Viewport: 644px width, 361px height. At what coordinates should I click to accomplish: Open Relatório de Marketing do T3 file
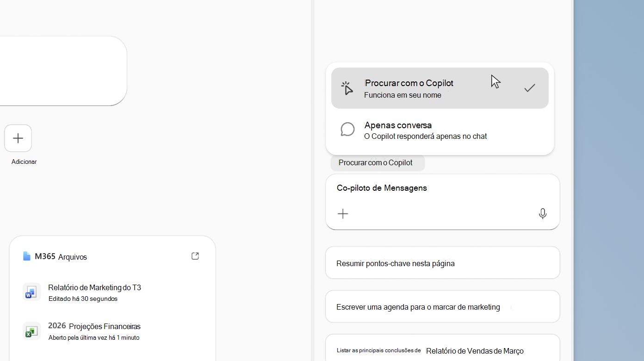[112, 293]
